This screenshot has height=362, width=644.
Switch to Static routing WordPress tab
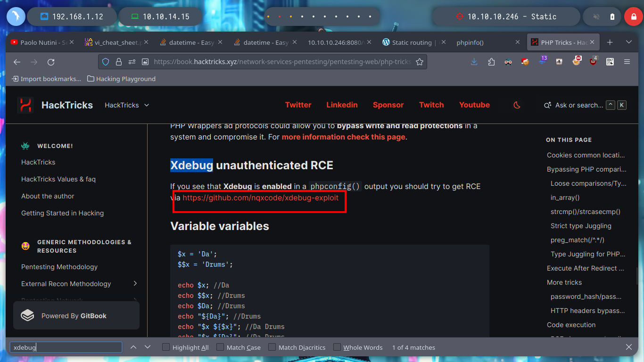click(x=414, y=42)
